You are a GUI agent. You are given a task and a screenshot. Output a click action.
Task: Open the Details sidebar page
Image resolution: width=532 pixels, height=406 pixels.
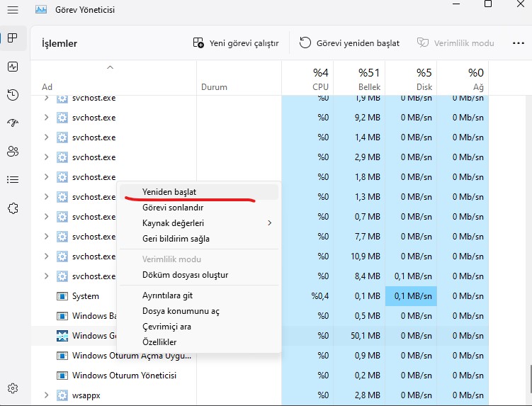13,179
